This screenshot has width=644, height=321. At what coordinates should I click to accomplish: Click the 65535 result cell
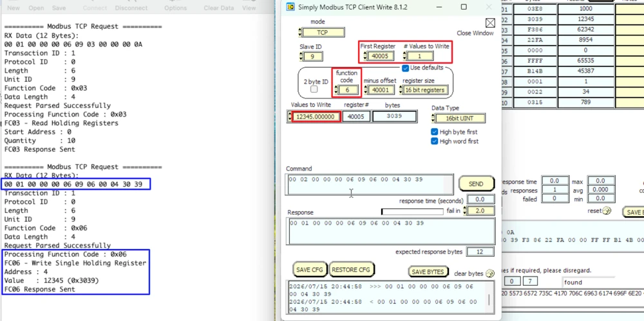click(585, 60)
